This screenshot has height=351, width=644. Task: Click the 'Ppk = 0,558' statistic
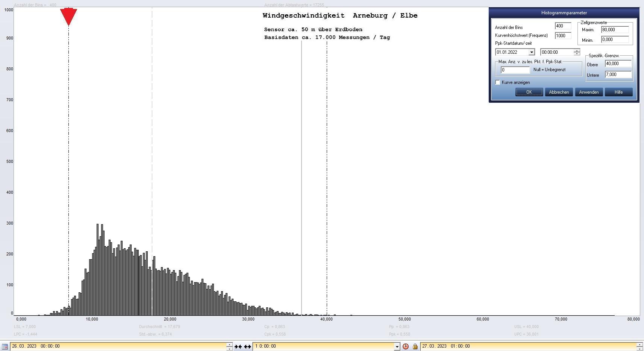(400, 334)
